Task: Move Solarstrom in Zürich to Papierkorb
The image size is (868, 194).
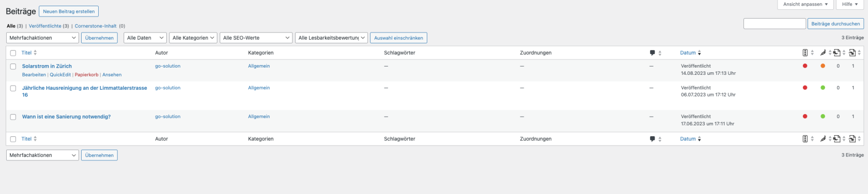Action: point(86,75)
